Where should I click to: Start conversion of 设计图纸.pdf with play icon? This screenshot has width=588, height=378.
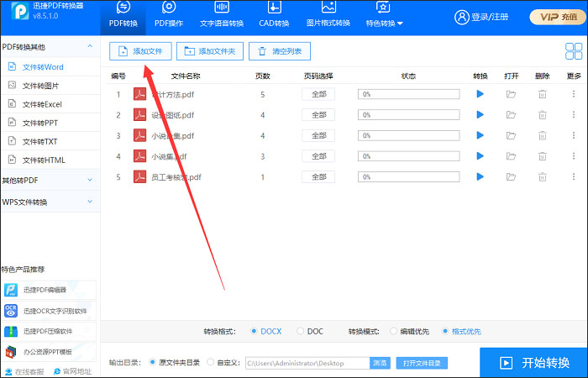click(x=480, y=115)
